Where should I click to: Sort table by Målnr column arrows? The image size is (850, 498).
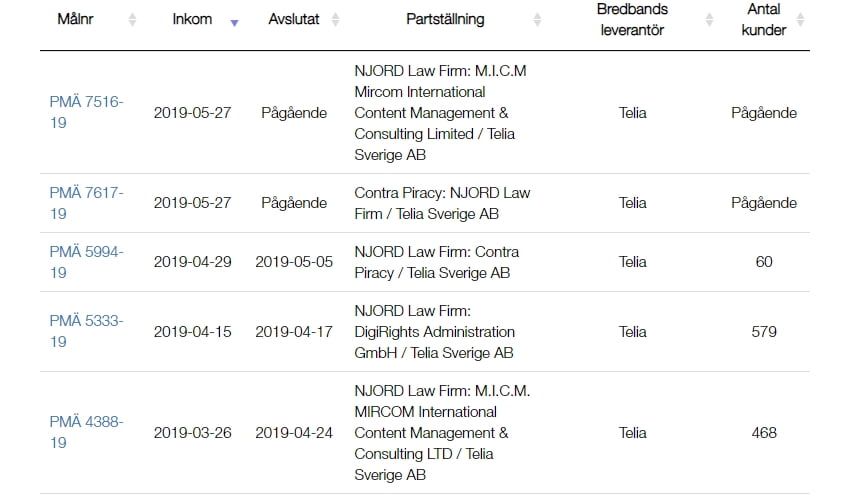132,20
